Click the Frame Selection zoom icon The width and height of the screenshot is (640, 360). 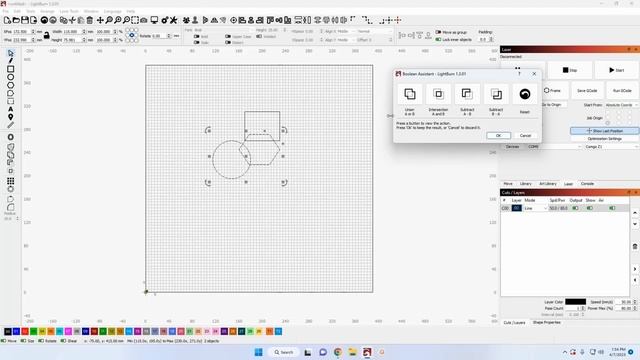(135, 20)
